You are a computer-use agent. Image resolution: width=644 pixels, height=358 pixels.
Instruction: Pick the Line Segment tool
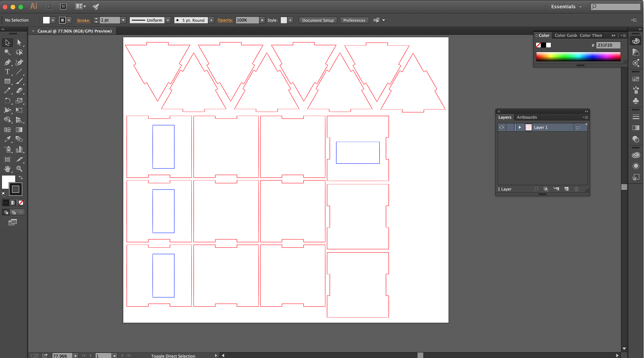(19, 72)
